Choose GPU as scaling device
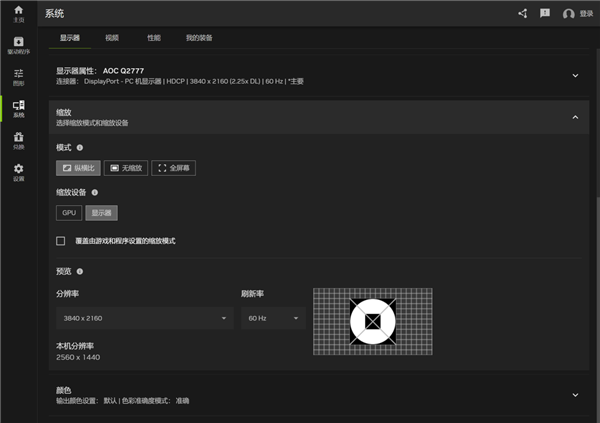The image size is (600, 423). [x=69, y=213]
